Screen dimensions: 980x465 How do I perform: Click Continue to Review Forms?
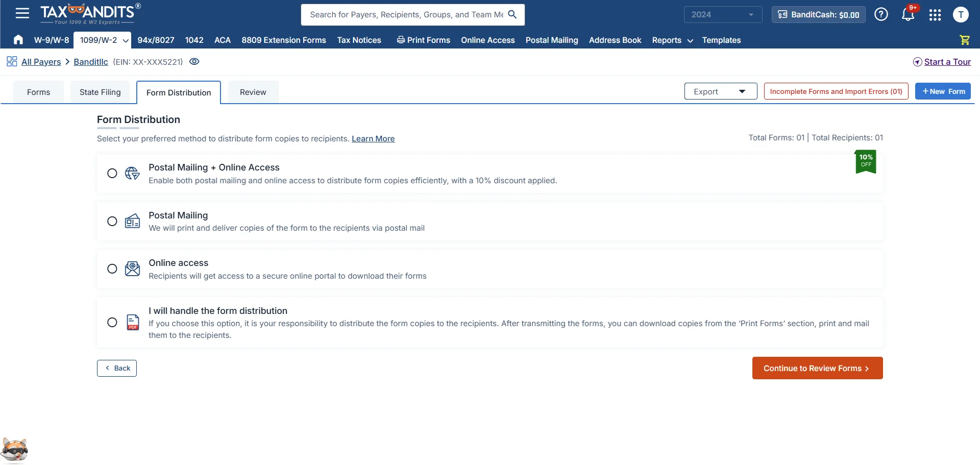pyautogui.click(x=817, y=368)
